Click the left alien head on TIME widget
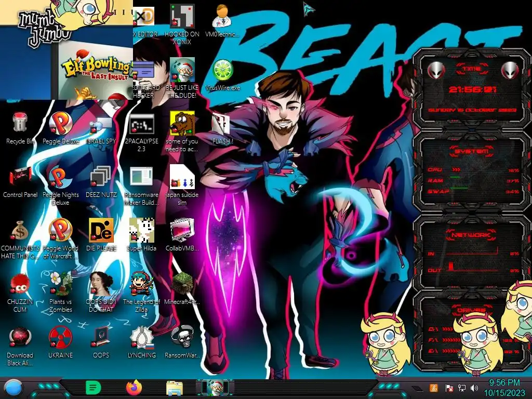Viewport: 532px width, 399px height. click(436, 71)
